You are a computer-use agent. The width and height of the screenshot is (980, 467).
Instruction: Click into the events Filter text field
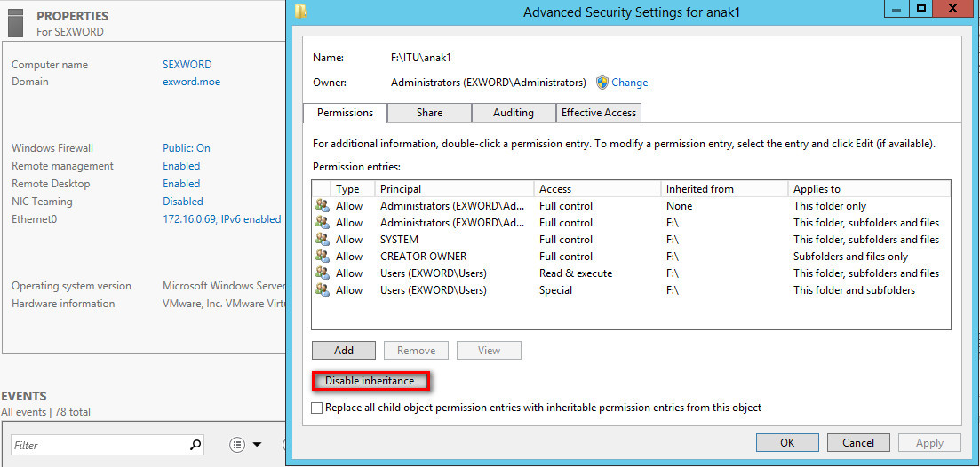(x=98, y=445)
